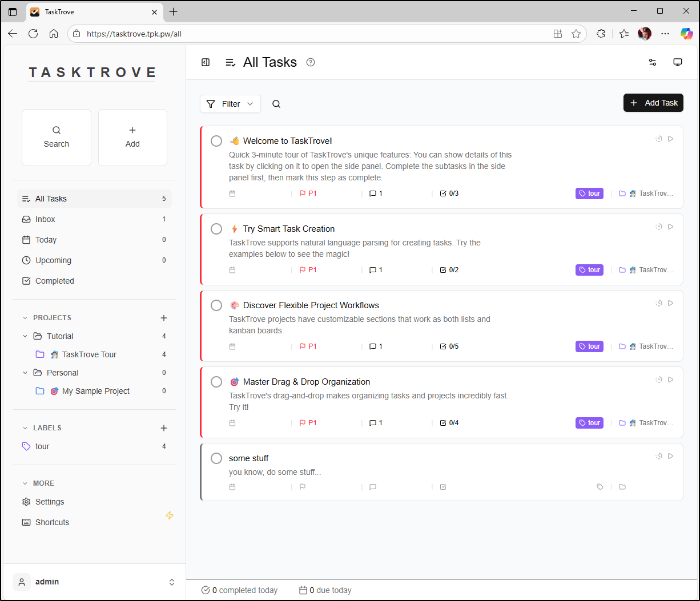This screenshot has width=700, height=601.
Task: Click '0 completed today' in status bar
Action: [240, 590]
